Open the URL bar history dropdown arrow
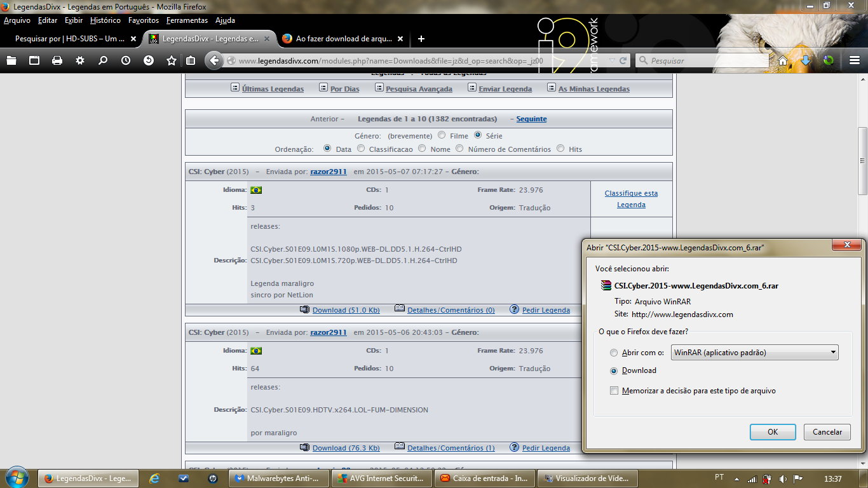Viewport: 868px width, 488px height. pos(611,60)
